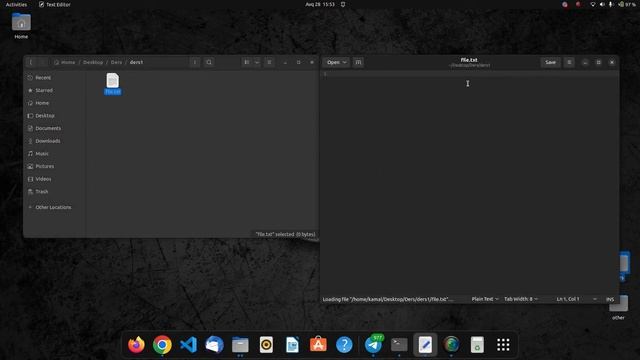Open Videos in Files sidebar
This screenshot has width=640, height=360.
pyautogui.click(x=54, y=179)
